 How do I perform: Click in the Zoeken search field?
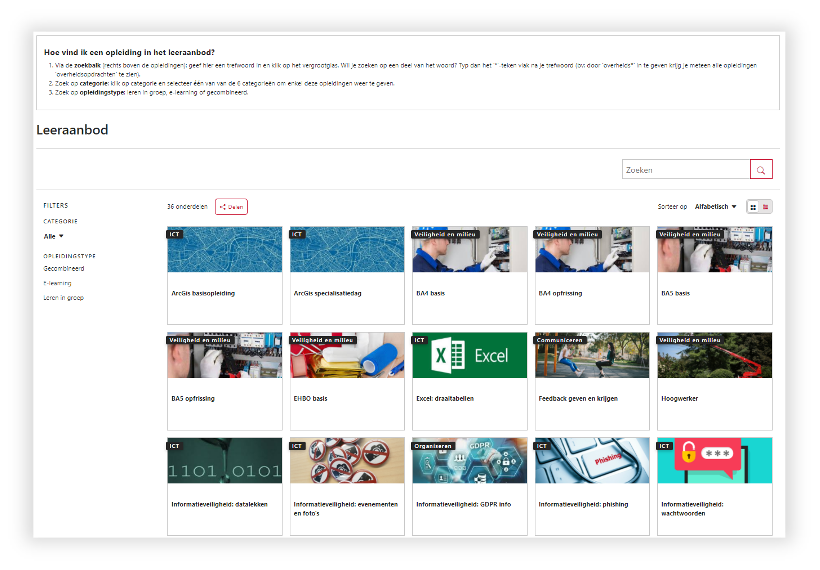point(685,170)
